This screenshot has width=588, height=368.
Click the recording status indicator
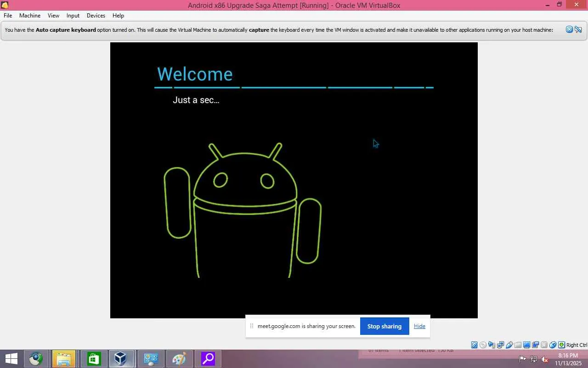point(535,345)
